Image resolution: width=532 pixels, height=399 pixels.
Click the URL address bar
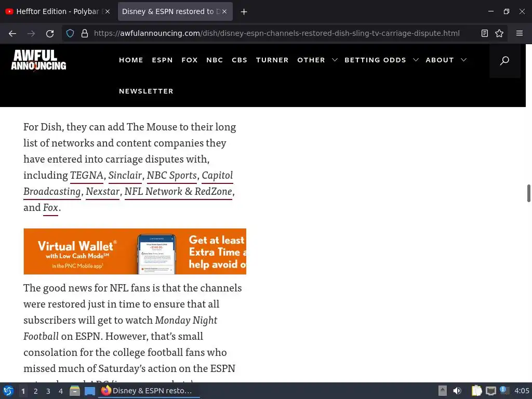[x=276, y=33]
